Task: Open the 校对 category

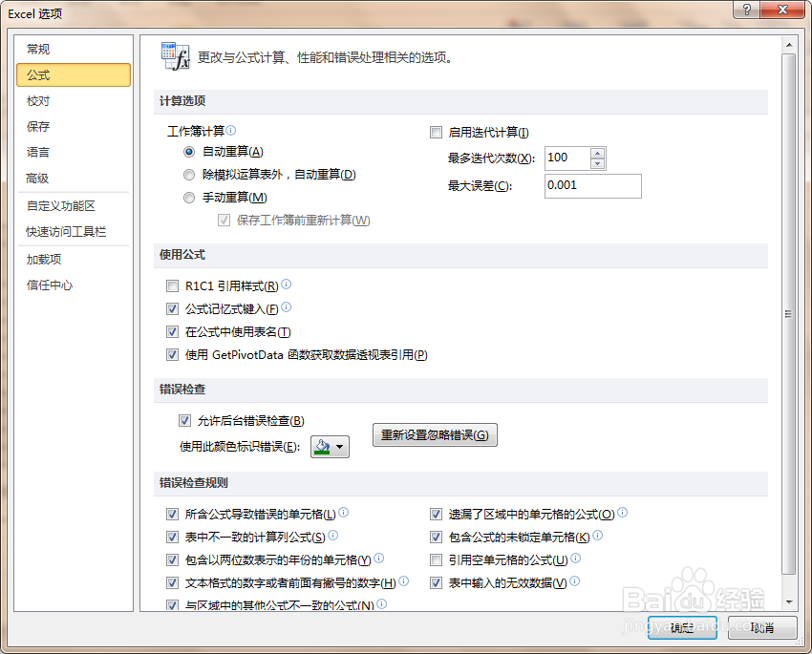Action: pyautogui.click(x=74, y=101)
